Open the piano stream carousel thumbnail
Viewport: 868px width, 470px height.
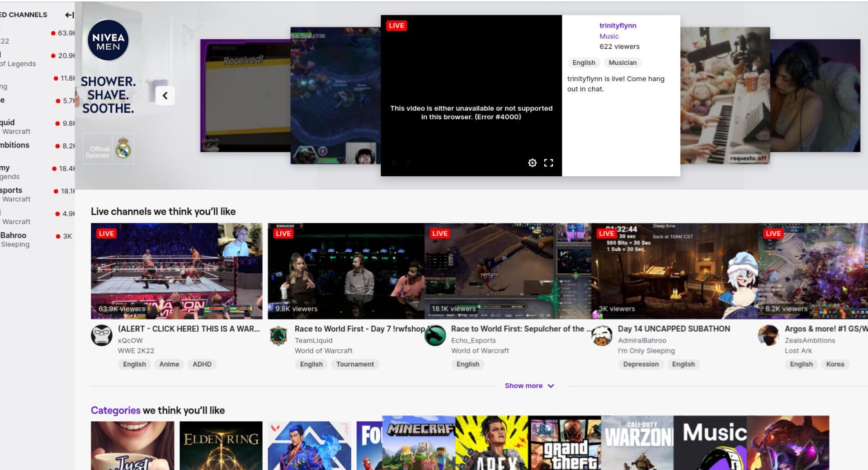(725, 95)
